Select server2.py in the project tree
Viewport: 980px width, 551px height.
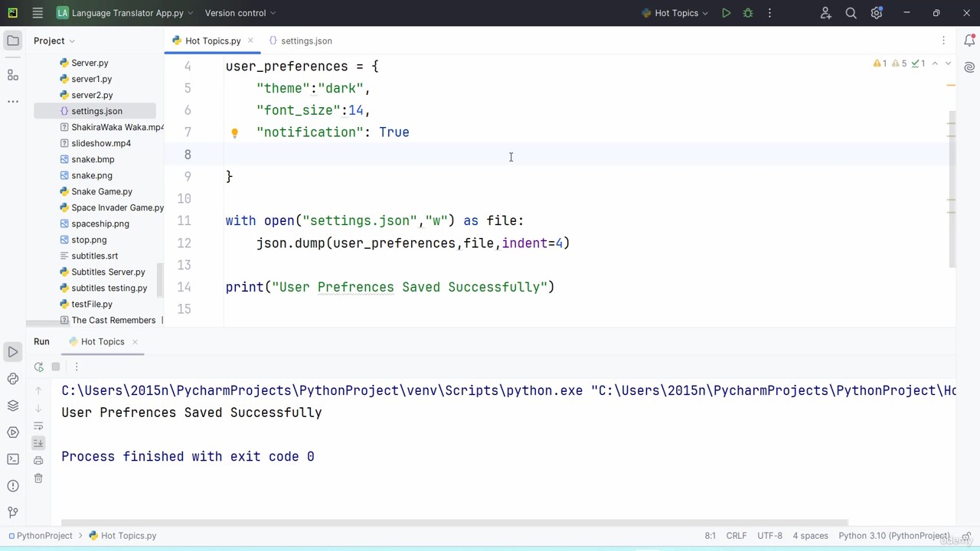(x=92, y=95)
